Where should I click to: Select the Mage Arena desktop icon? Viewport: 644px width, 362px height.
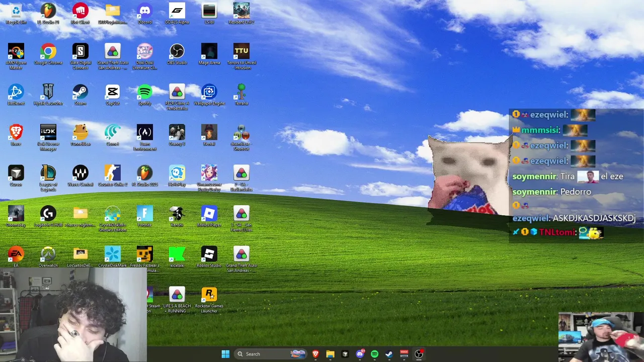click(209, 54)
